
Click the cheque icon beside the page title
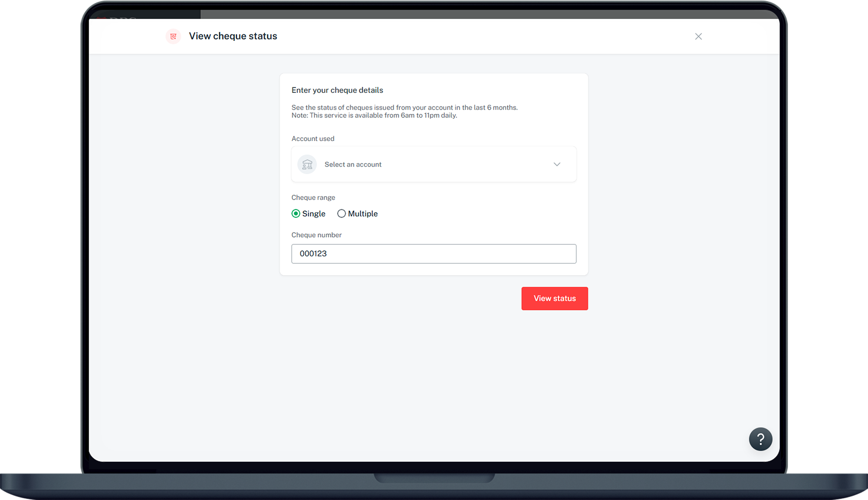[173, 36]
